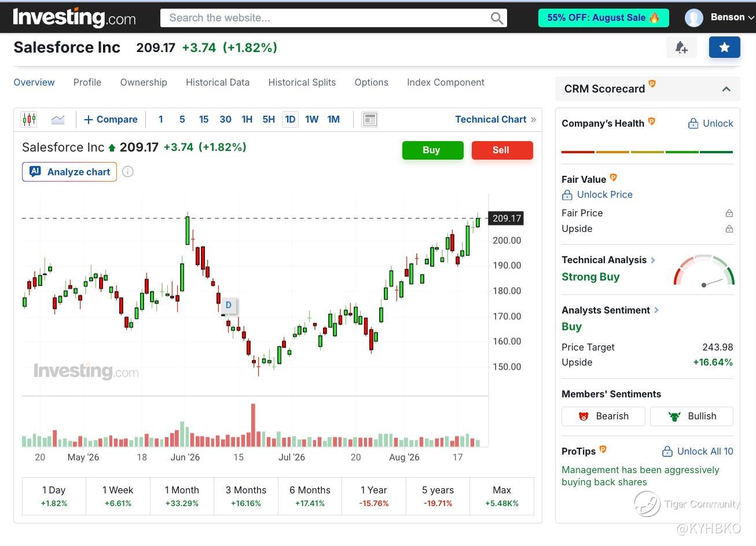Viewport: 756px width, 546px height.
Task: Collapse the CRM Scorecard panel
Action: 726,89
